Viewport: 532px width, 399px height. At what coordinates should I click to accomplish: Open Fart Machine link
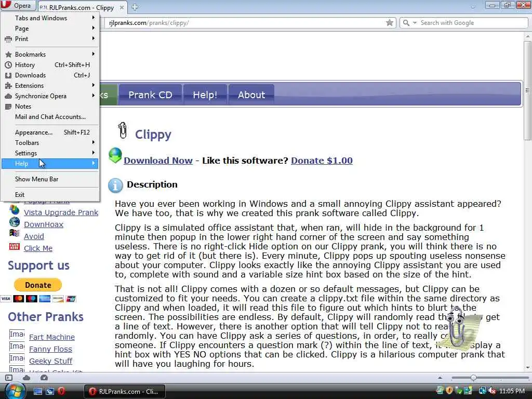pos(52,337)
